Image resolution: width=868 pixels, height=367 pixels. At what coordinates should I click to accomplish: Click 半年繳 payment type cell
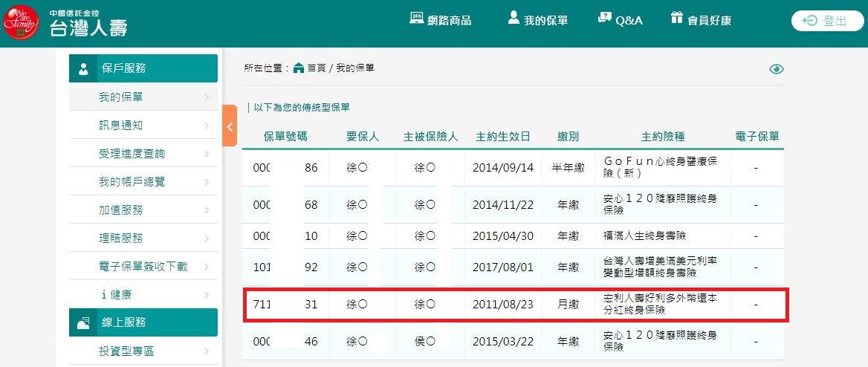[x=568, y=168]
